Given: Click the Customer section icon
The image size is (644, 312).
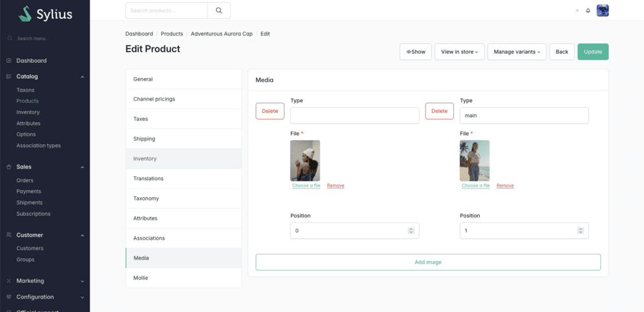Looking at the screenshot, I should point(8,235).
